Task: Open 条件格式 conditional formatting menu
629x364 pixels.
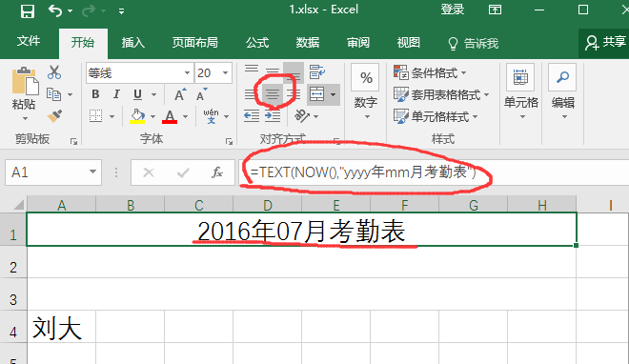Action: click(430, 73)
